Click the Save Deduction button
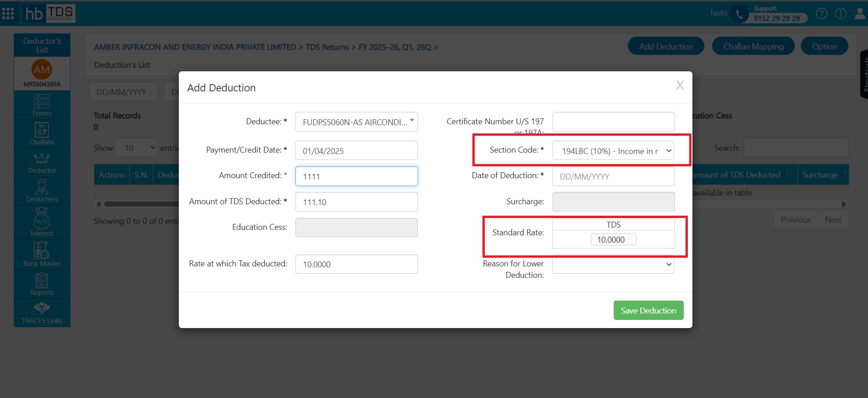Image resolution: width=868 pixels, height=398 pixels. click(648, 310)
